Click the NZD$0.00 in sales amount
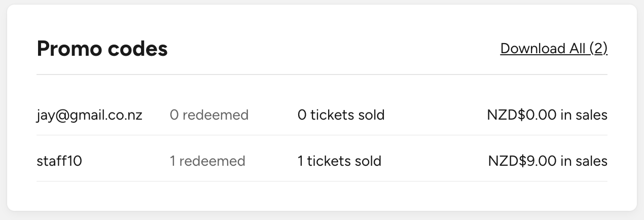 547,115
